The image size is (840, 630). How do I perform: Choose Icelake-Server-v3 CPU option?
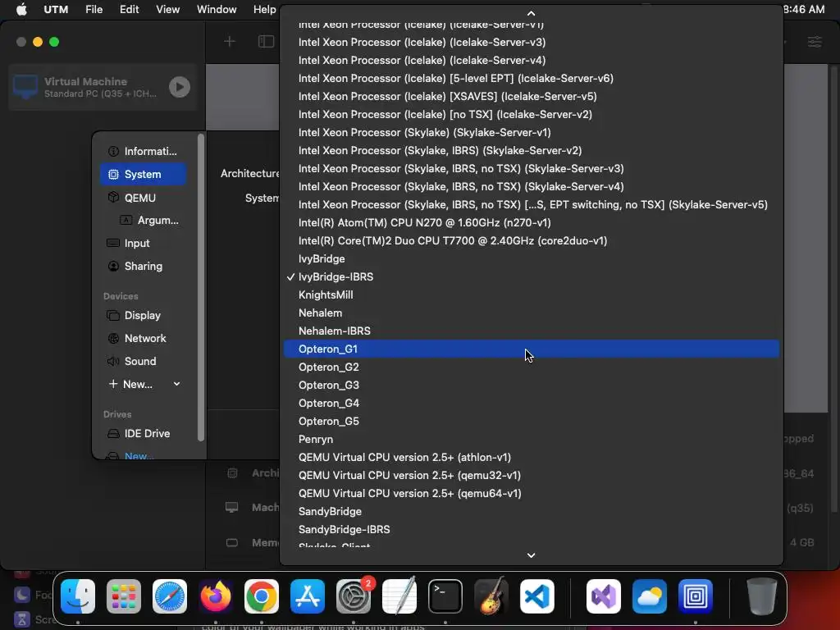click(x=531, y=43)
